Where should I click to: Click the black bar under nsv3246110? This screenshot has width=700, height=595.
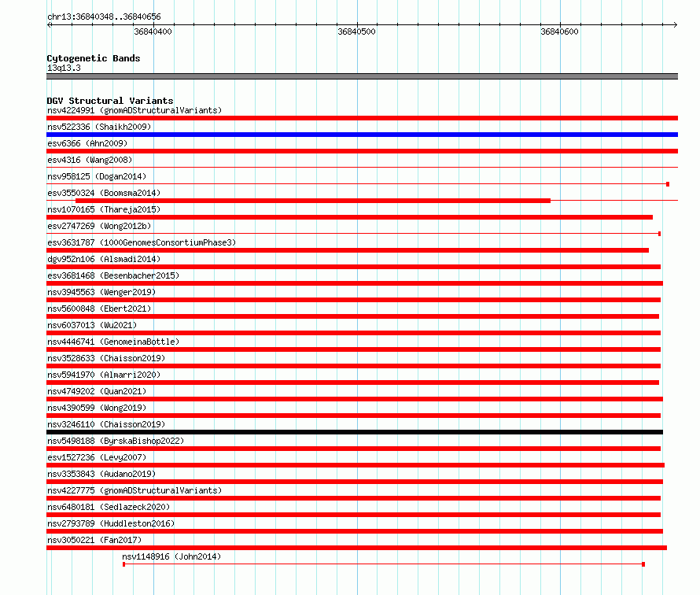(355, 432)
